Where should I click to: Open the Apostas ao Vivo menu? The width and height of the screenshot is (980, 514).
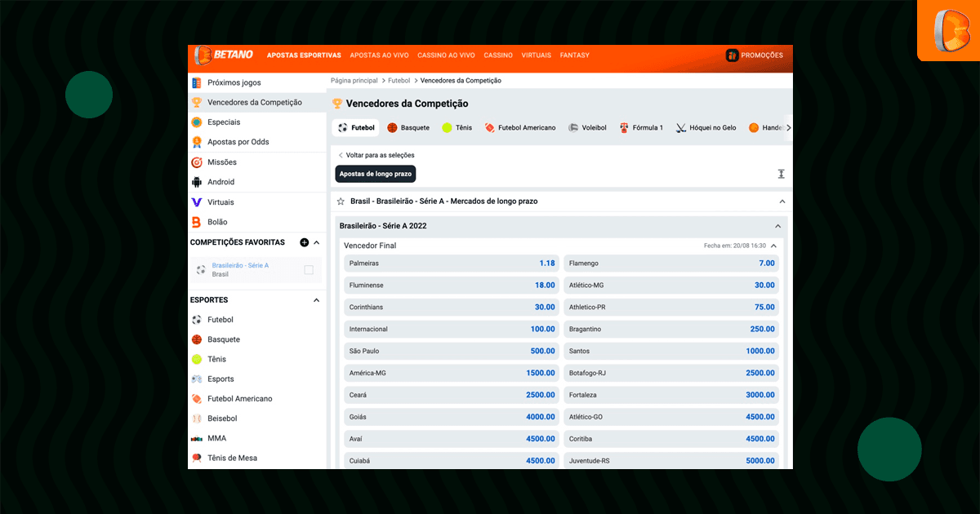click(379, 55)
